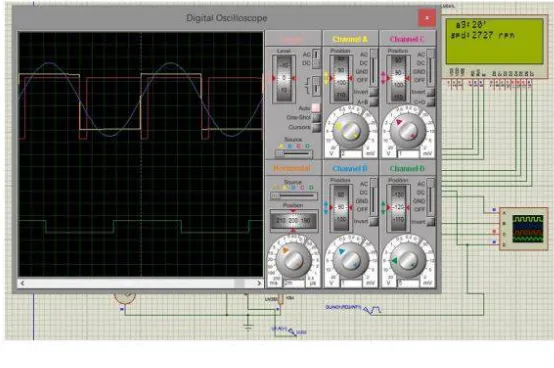The image size is (554, 368).
Task: Toggle the trigger AC/DC coupling switch
Action: (x=317, y=59)
